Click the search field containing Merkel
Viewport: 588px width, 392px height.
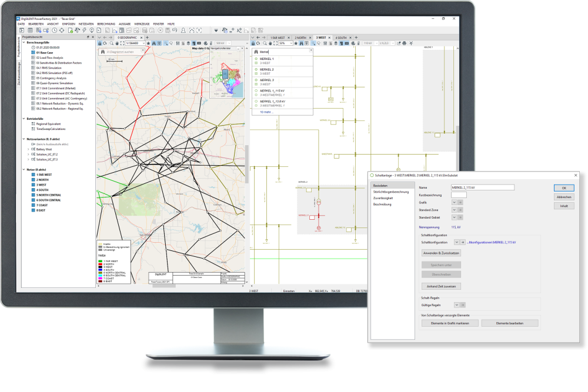[x=283, y=52]
